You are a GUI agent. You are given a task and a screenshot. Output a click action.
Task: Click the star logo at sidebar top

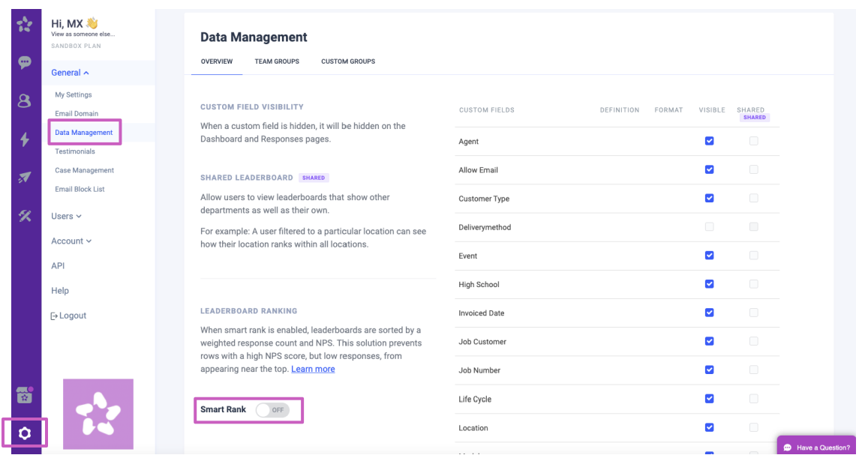[25, 25]
